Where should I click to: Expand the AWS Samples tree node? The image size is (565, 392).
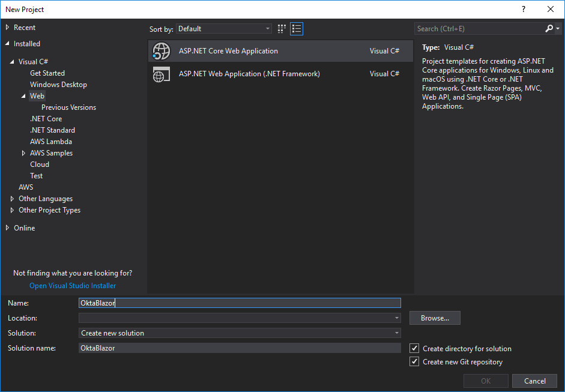pyautogui.click(x=23, y=153)
